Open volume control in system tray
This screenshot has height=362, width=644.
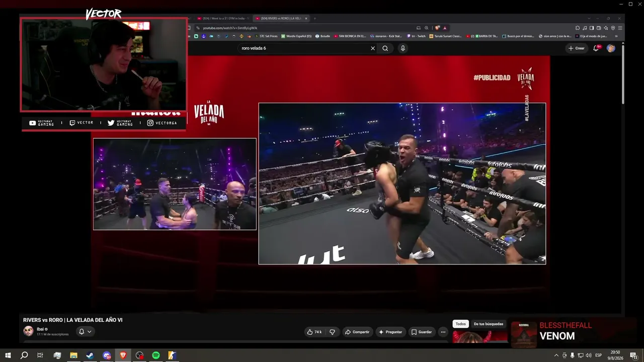pos(589,355)
